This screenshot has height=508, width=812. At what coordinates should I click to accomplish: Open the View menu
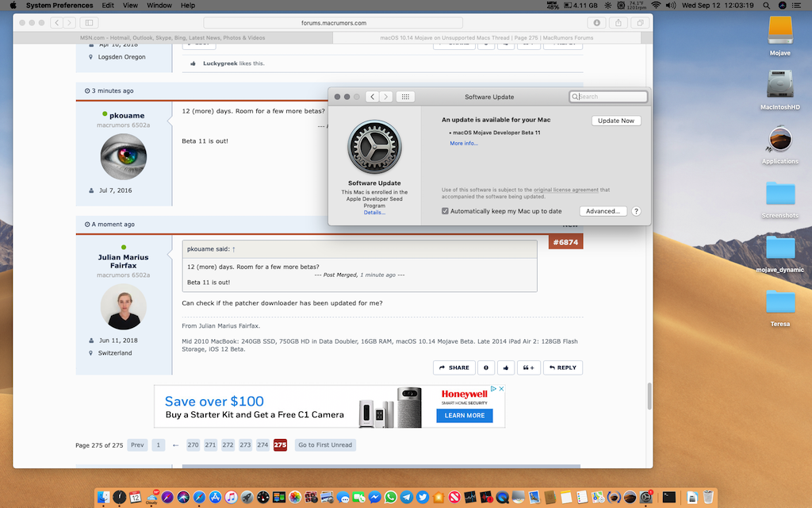pos(130,6)
